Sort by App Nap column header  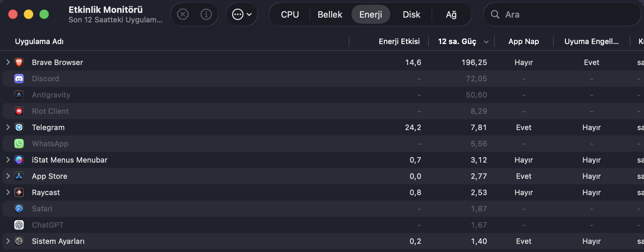pos(524,41)
